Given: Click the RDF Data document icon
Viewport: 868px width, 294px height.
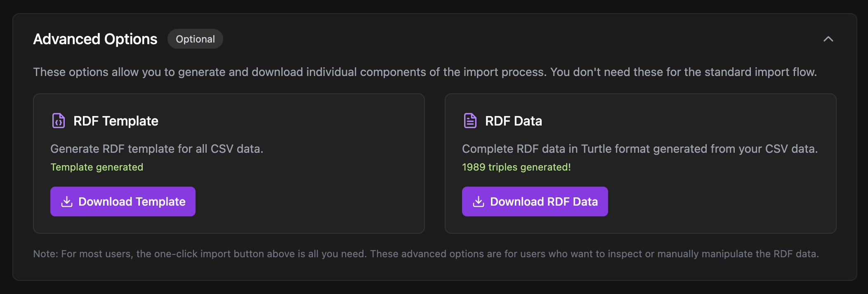Looking at the screenshot, I should tap(470, 121).
